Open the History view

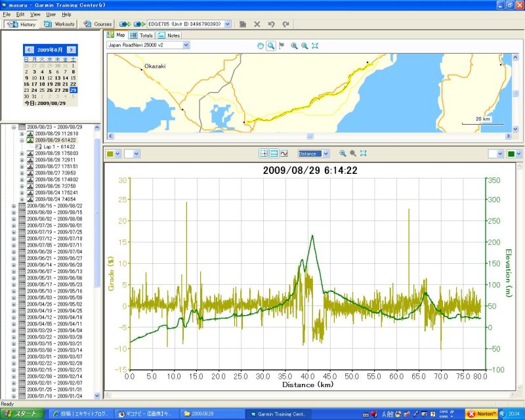click(20, 24)
